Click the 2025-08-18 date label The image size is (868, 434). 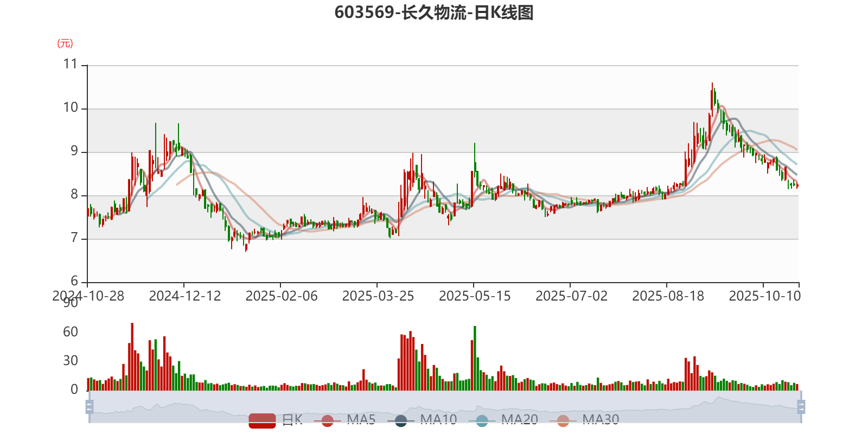coord(668,296)
